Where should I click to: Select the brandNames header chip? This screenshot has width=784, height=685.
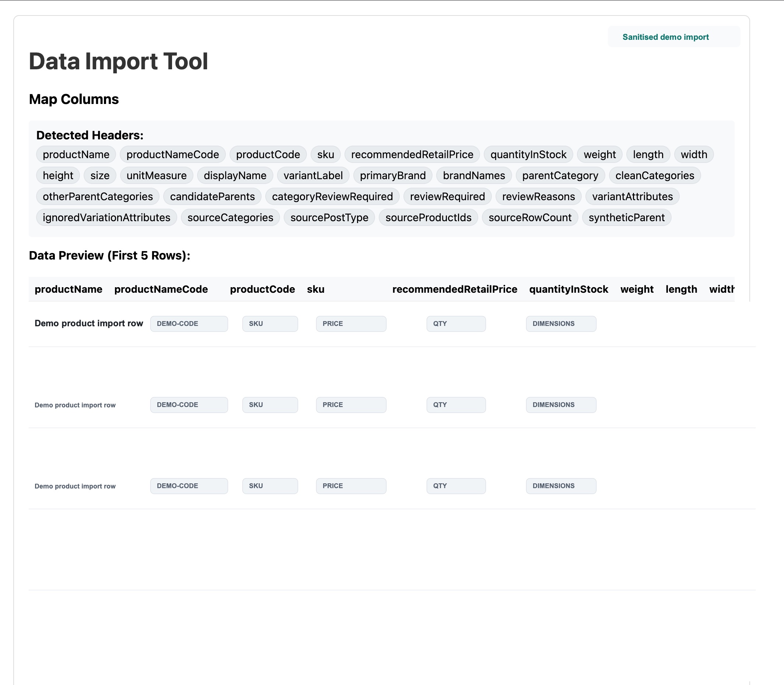(474, 175)
